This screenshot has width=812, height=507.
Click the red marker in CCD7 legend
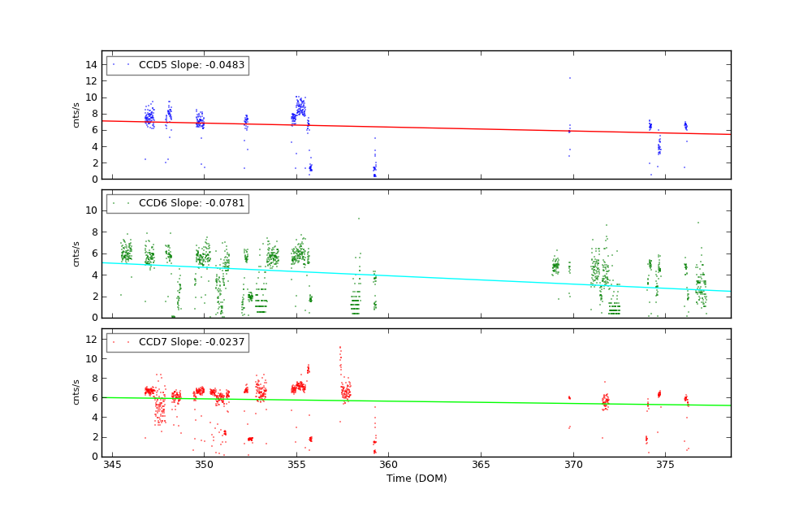(114, 342)
